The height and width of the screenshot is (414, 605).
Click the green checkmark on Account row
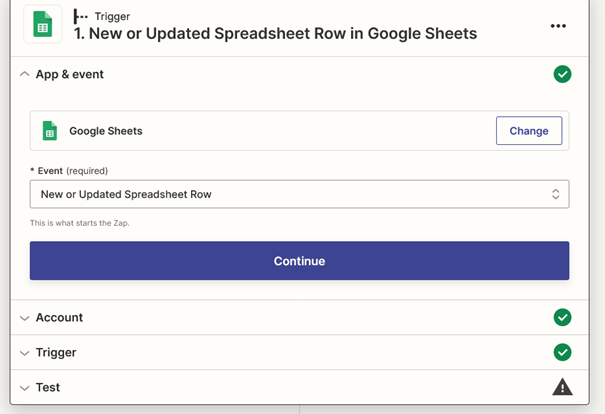[562, 317]
